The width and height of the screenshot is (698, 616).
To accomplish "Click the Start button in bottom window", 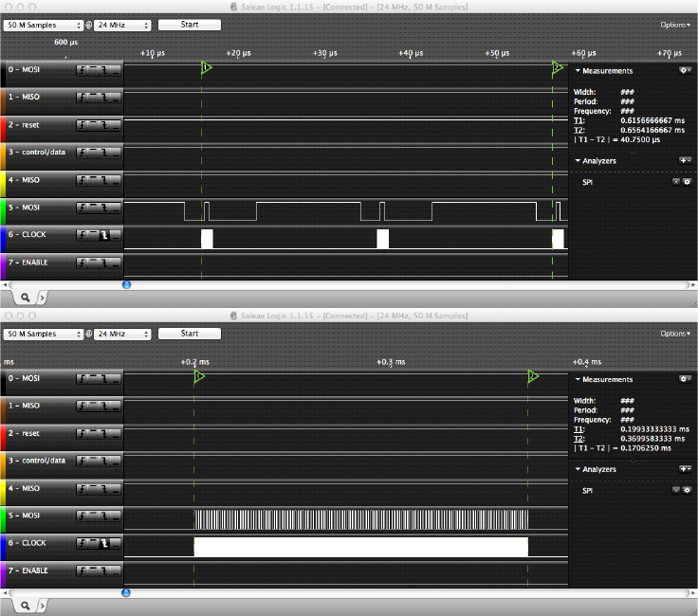I will [190, 334].
